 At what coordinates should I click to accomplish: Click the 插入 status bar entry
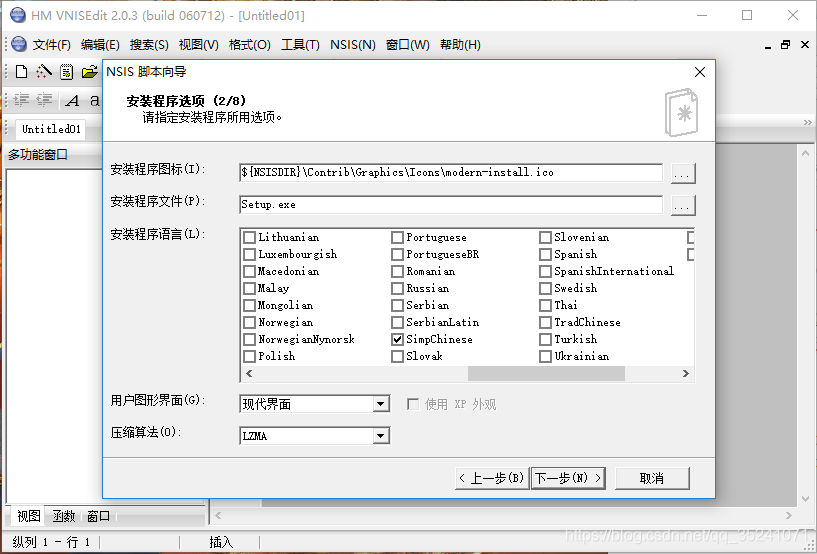[221, 542]
